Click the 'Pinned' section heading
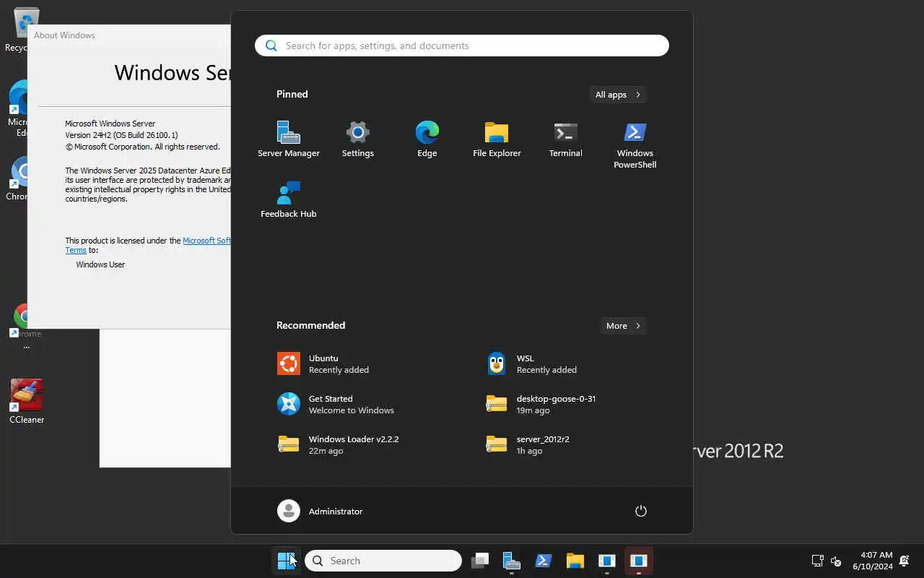This screenshot has height=578, width=924. pos(292,94)
